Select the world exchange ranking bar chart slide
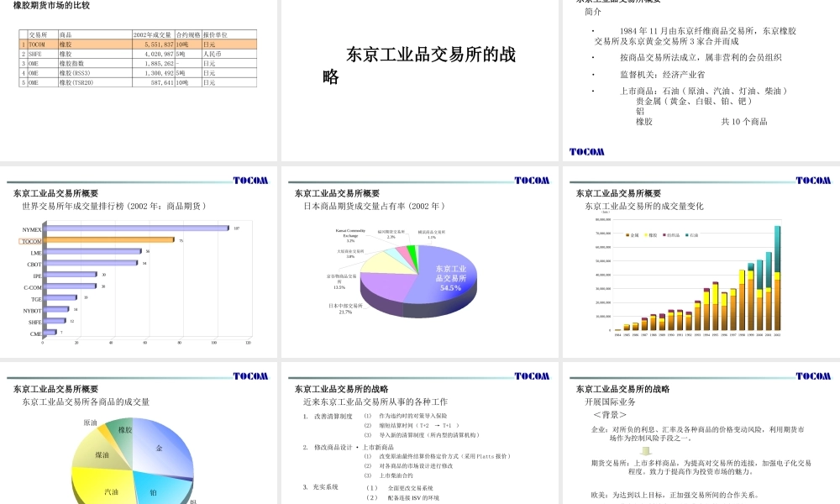This screenshot has width=840, height=504. pyautogui.click(x=139, y=261)
